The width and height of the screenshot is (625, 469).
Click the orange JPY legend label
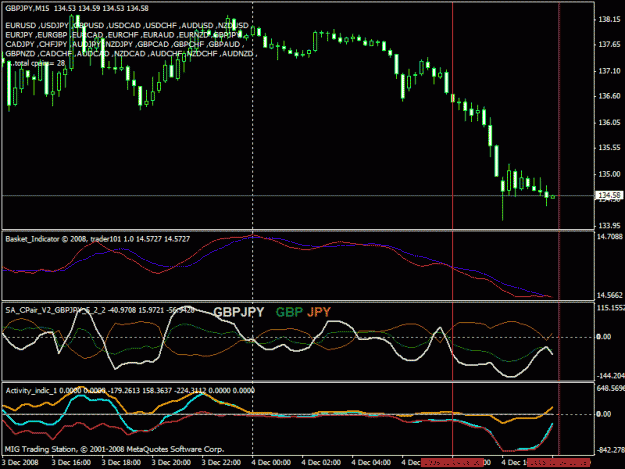[x=318, y=312]
